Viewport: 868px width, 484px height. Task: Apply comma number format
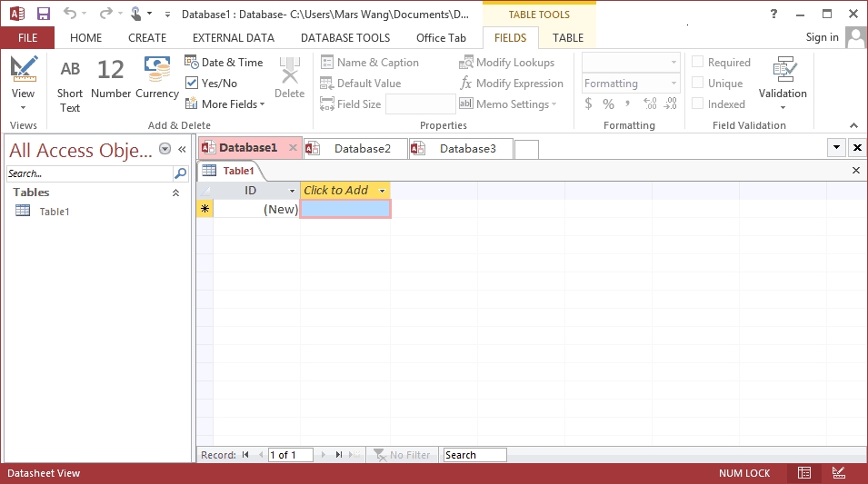point(628,104)
